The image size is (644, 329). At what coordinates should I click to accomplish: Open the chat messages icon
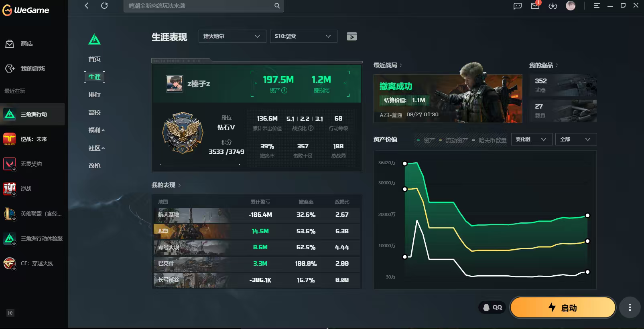(518, 6)
